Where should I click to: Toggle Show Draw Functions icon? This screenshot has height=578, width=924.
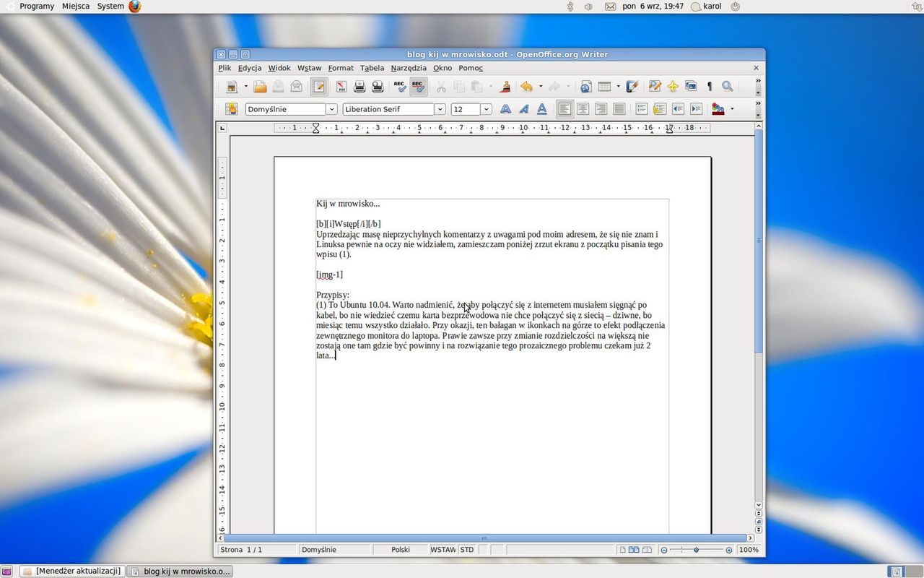(x=632, y=87)
